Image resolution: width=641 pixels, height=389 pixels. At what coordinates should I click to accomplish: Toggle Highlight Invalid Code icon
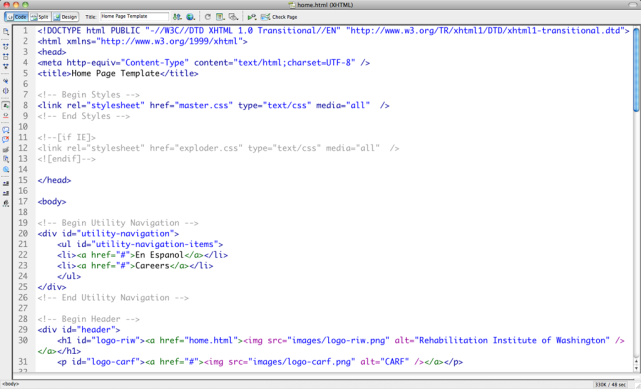click(6, 116)
